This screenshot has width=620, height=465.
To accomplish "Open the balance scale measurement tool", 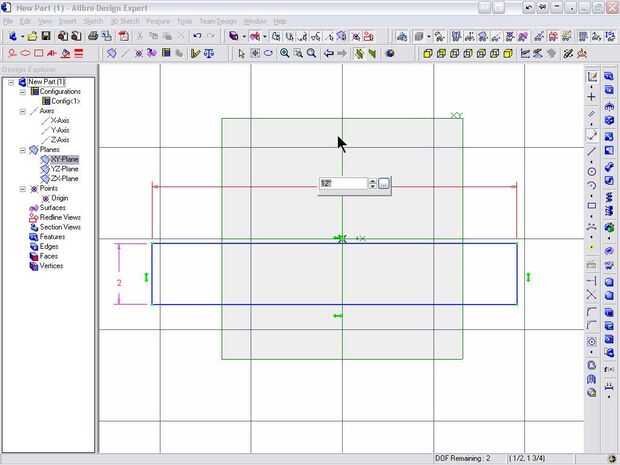I will tap(209, 53).
